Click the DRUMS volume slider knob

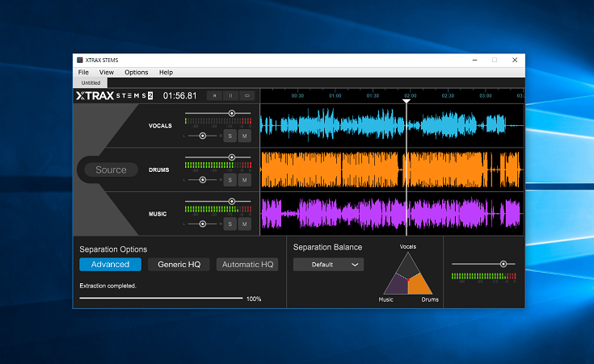click(x=232, y=157)
